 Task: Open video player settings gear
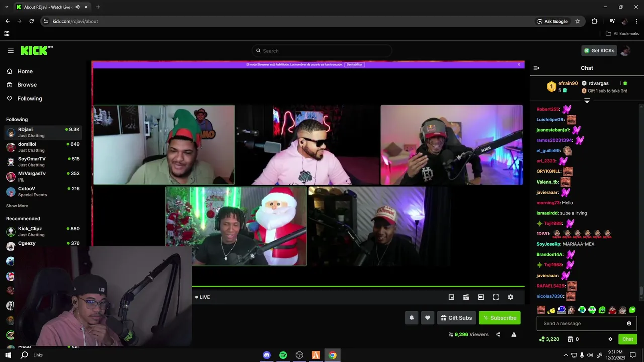(x=510, y=297)
